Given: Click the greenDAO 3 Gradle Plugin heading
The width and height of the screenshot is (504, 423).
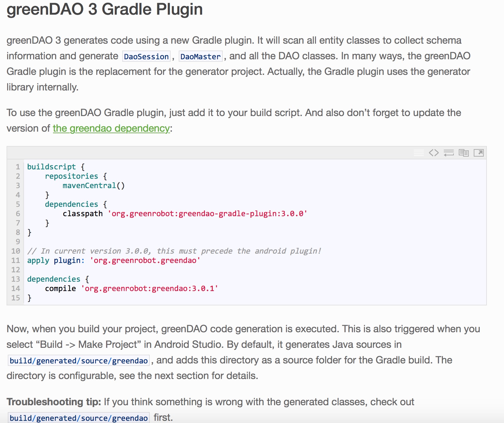Looking at the screenshot, I should click(104, 9).
